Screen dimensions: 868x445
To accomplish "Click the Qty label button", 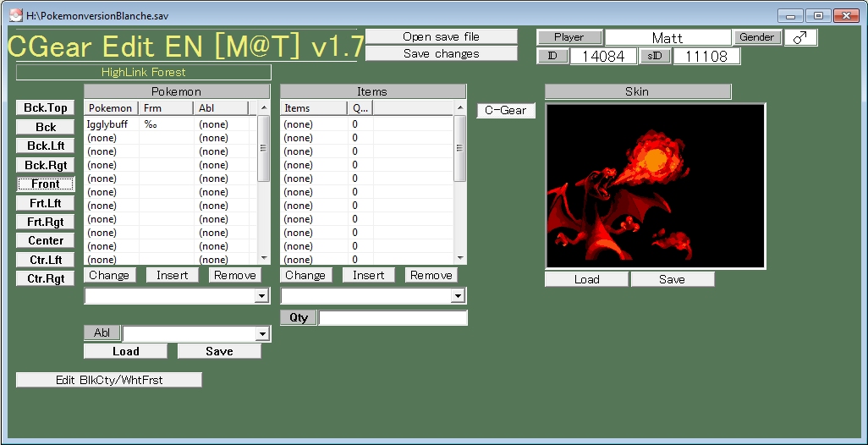I will 299,318.
